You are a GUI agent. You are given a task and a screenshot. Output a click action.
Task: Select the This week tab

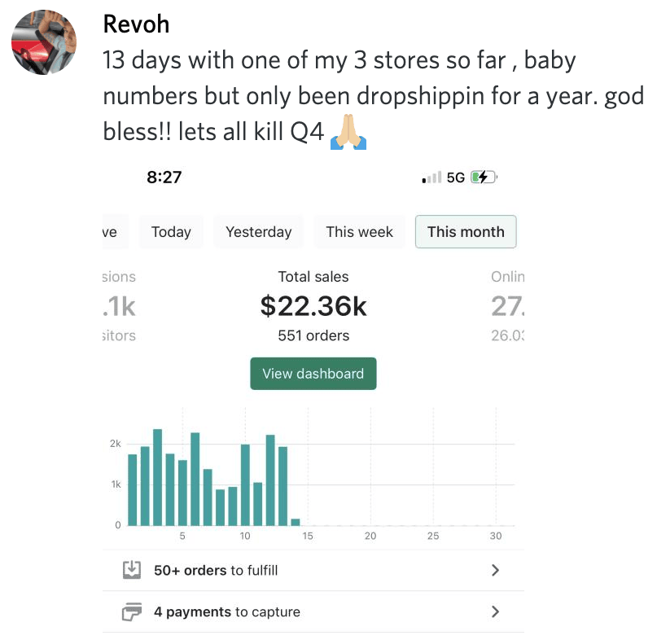tap(359, 232)
